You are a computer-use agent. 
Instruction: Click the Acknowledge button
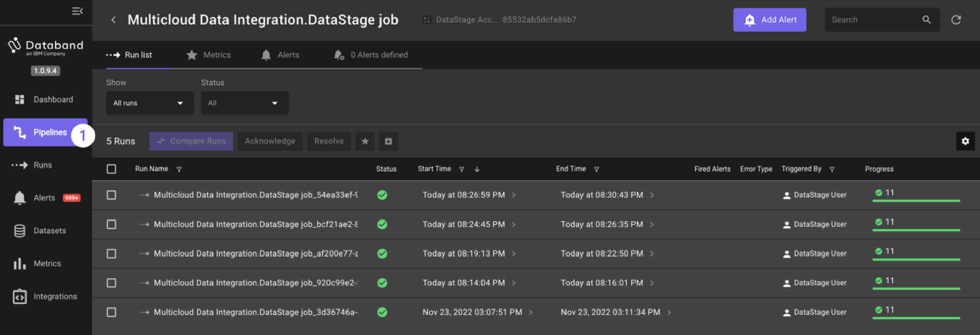270,141
